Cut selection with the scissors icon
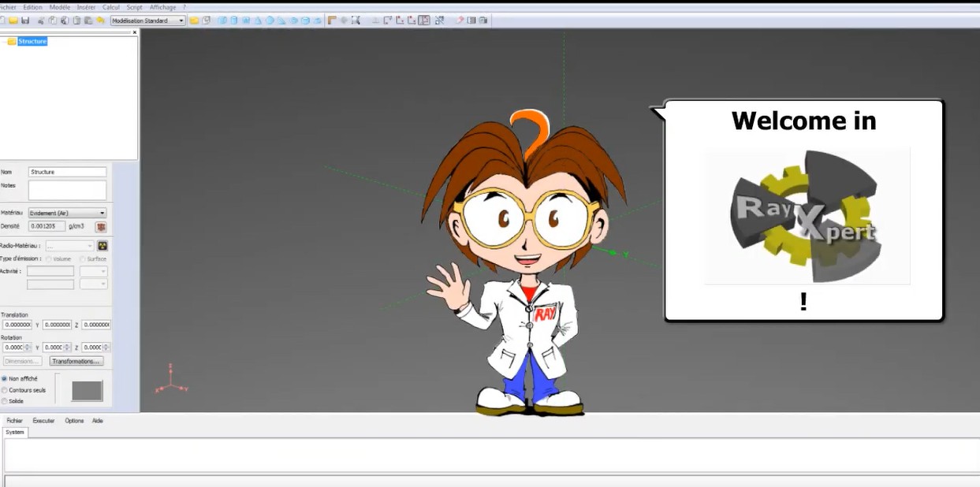Image resolution: width=980 pixels, height=487 pixels. pyautogui.click(x=40, y=20)
